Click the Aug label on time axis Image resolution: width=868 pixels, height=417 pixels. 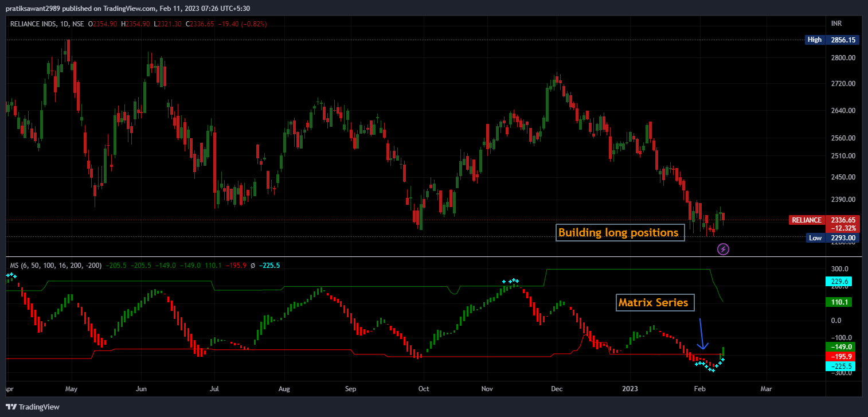click(284, 389)
